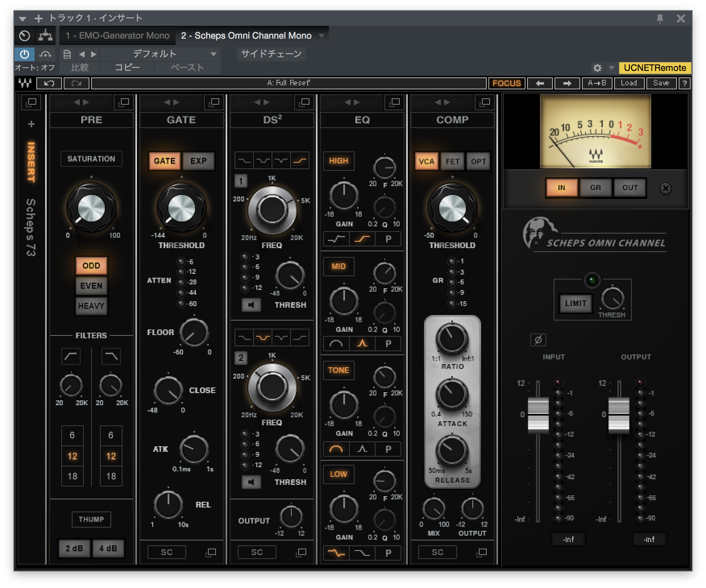The image size is (706, 588).
Task: Enable the LIMIT button
Action: [x=575, y=303]
